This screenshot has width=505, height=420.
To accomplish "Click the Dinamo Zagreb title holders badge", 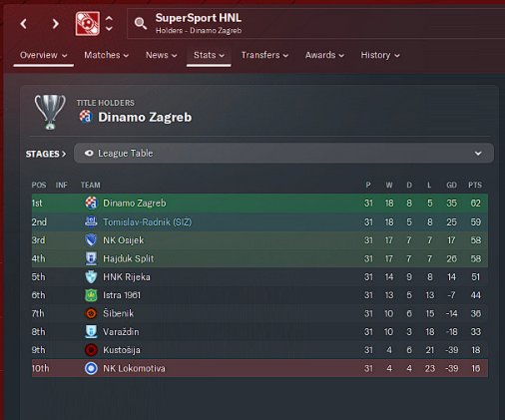I will (86, 117).
